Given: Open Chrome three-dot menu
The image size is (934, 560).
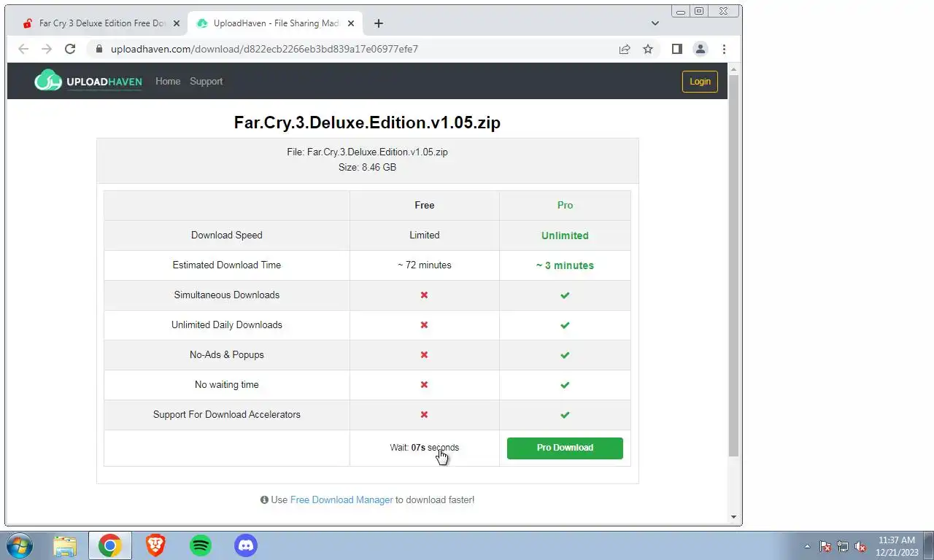Looking at the screenshot, I should click(724, 49).
